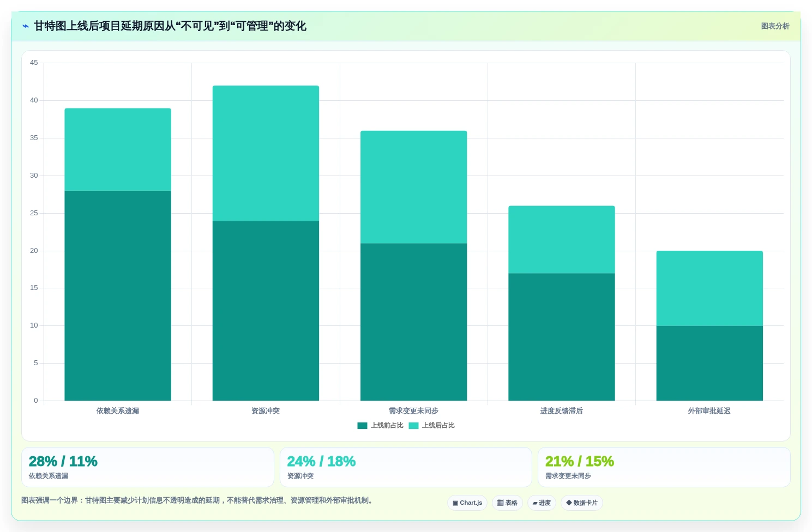Click the 进度 chip

click(x=542, y=503)
